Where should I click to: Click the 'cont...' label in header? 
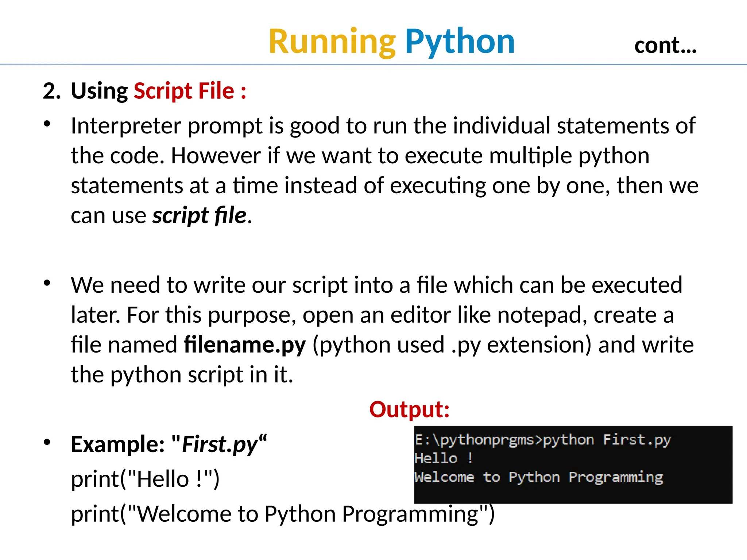pyautogui.click(x=666, y=46)
